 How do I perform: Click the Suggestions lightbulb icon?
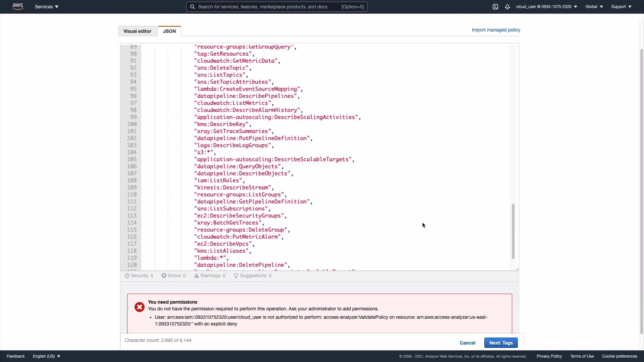[236, 276]
